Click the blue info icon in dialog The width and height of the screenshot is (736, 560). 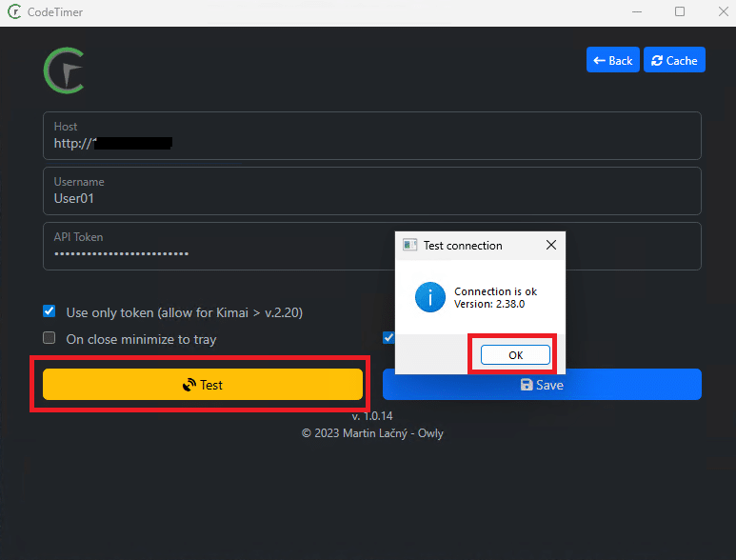pos(430,297)
